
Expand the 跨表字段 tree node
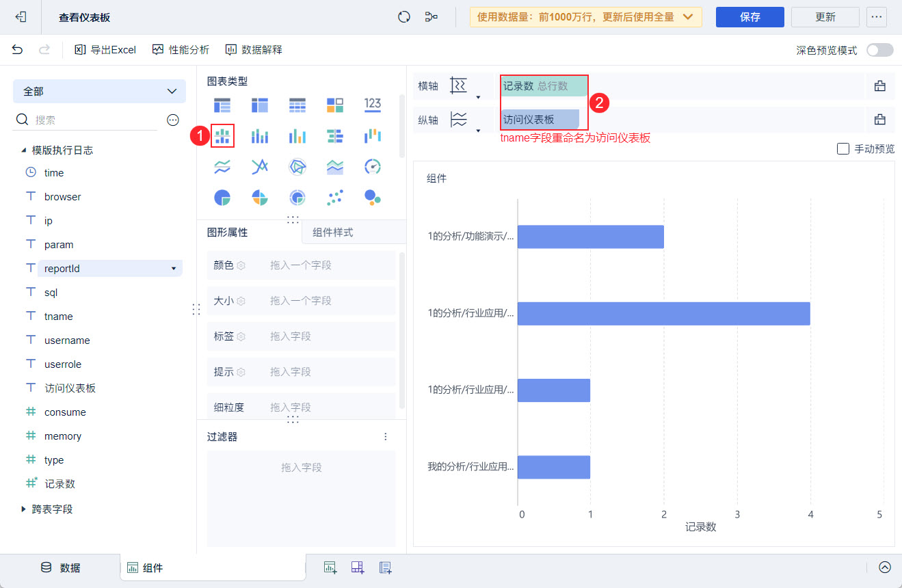[24, 509]
